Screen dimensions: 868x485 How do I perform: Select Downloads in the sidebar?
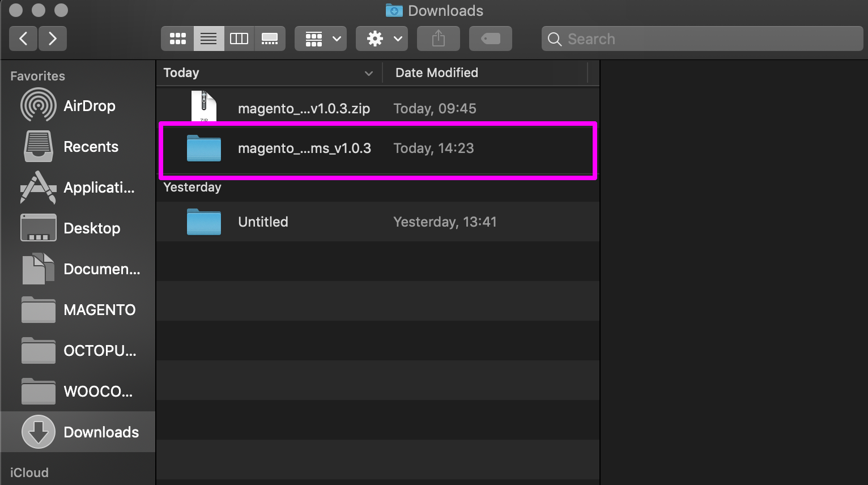78,432
